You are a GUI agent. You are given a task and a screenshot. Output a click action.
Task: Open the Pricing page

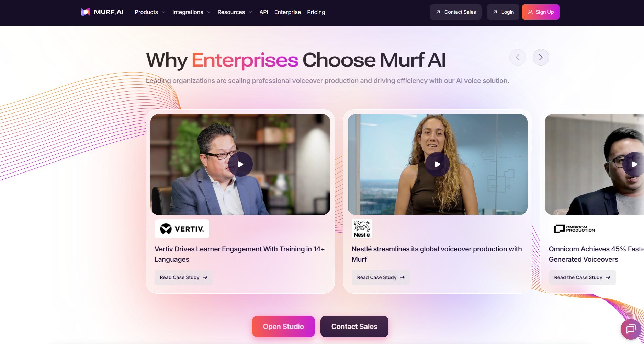pos(316,12)
